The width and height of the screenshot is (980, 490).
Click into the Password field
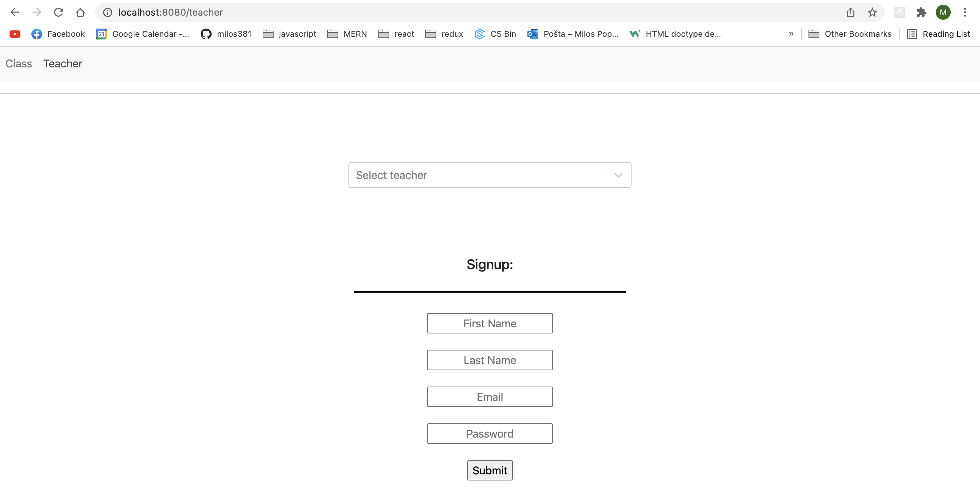click(490, 434)
